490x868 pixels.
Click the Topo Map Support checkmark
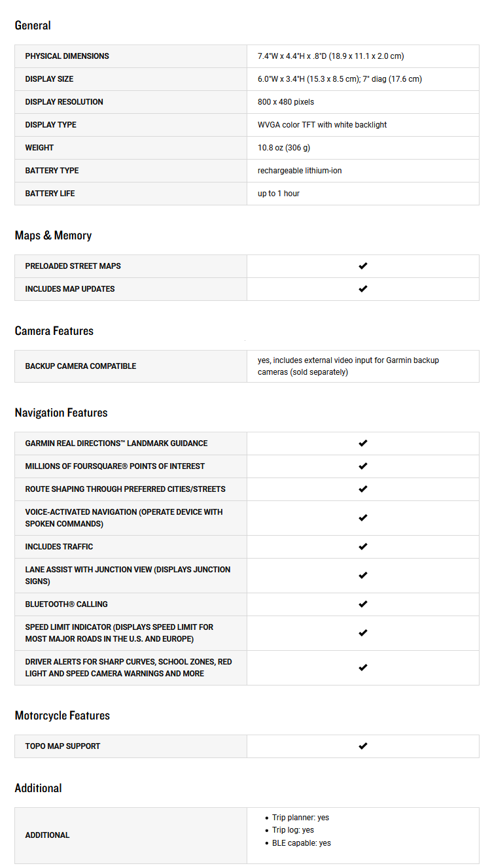[363, 746]
